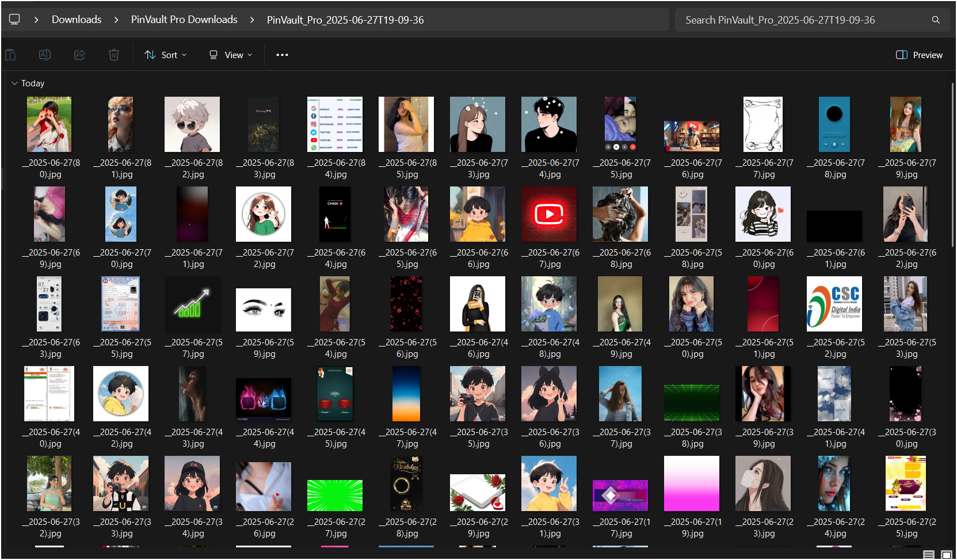
Task: Select the eyes and eyebrows image (59).jpg
Action: 264,310
